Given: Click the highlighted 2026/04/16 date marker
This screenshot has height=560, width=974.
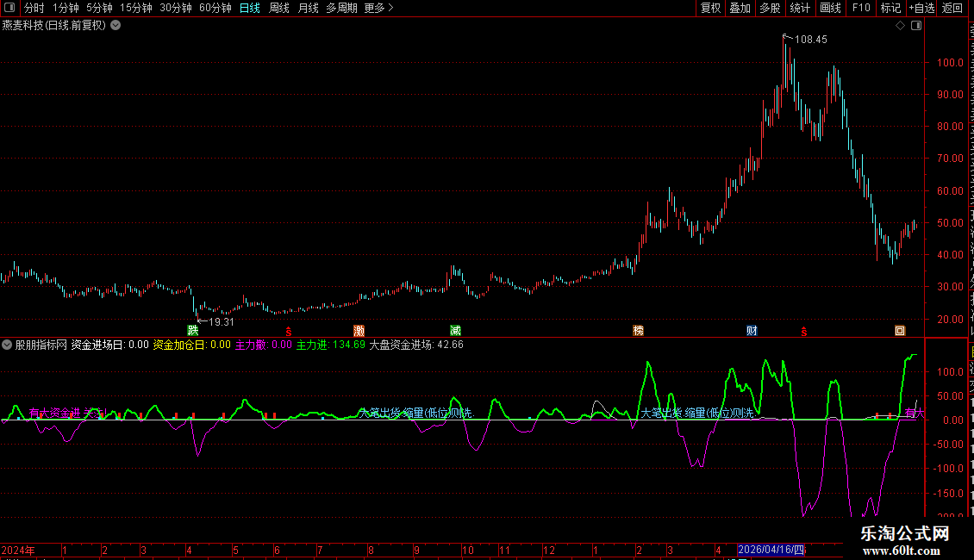Looking at the screenshot, I should 771,550.
